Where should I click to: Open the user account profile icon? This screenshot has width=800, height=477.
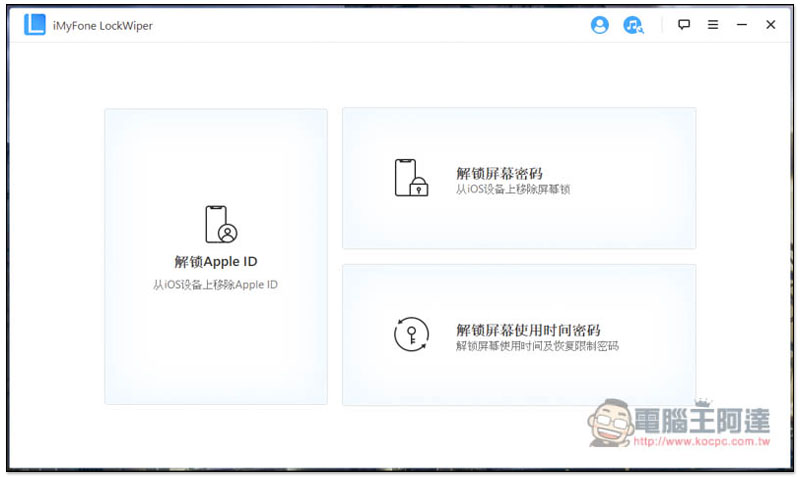click(x=599, y=24)
